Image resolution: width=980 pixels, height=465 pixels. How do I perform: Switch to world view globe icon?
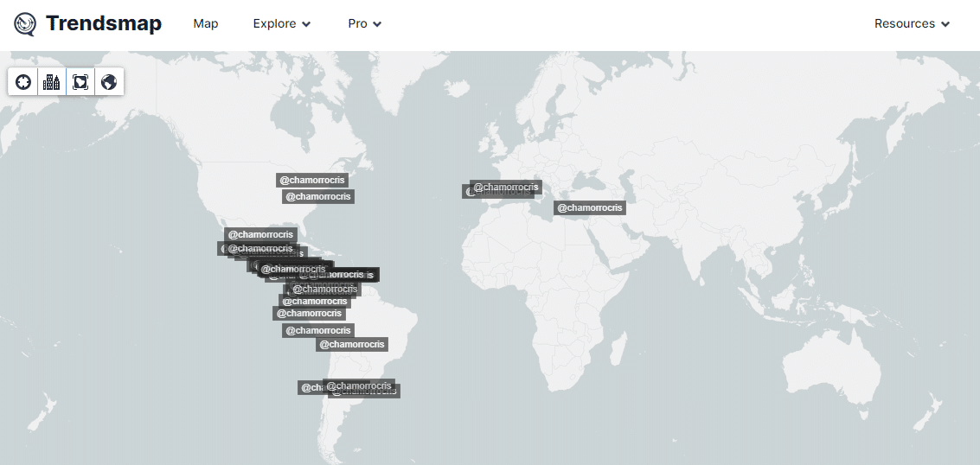pyautogui.click(x=109, y=82)
